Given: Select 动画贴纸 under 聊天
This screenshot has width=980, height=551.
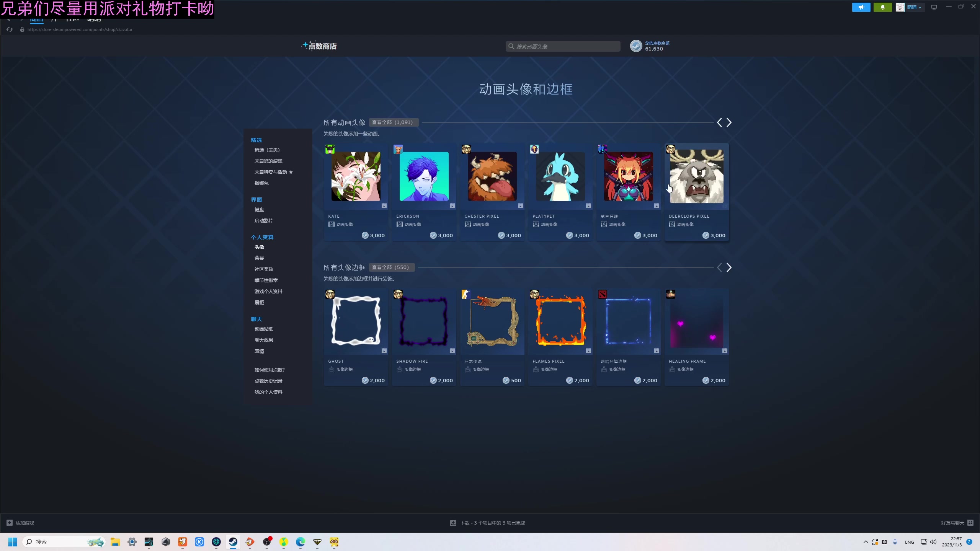Looking at the screenshot, I should pos(264,329).
